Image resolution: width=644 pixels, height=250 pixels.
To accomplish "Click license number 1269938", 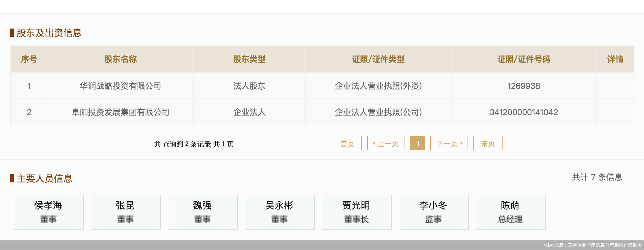I will (x=524, y=86).
